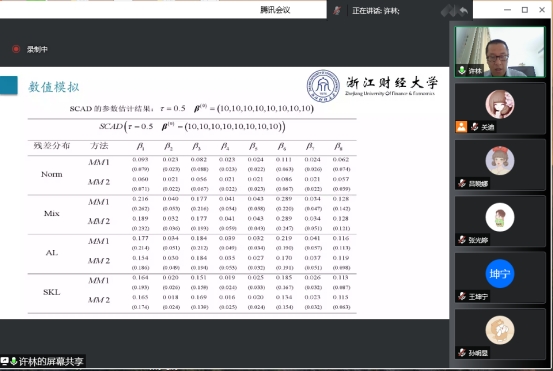This screenshot has width=553, height=371.
Task: Click the red recording indicator dot
Action: [x=16, y=49]
